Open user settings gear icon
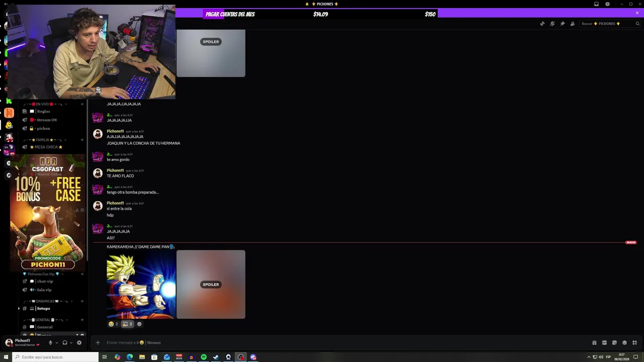 [79, 343]
